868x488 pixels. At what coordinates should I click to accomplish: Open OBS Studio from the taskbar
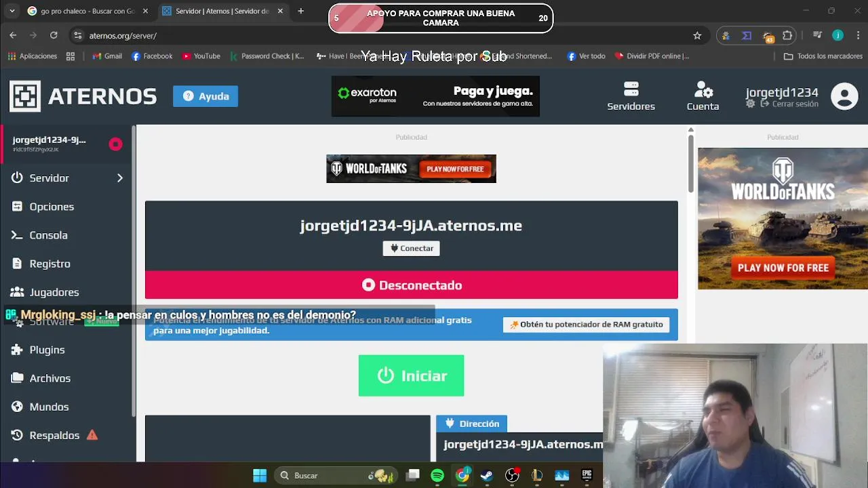(x=512, y=476)
